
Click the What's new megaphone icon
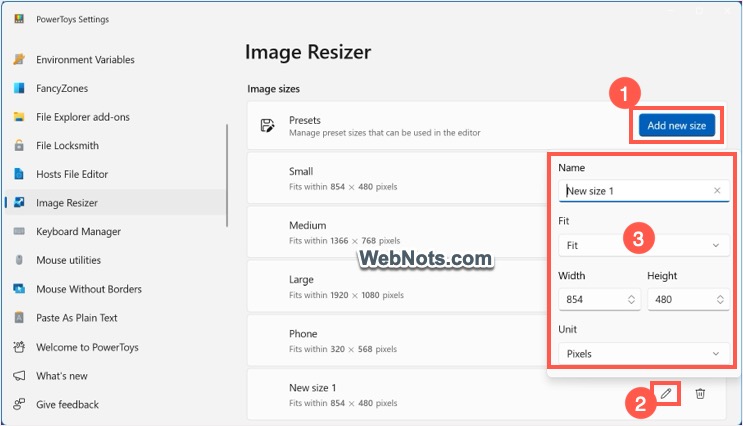click(x=19, y=376)
